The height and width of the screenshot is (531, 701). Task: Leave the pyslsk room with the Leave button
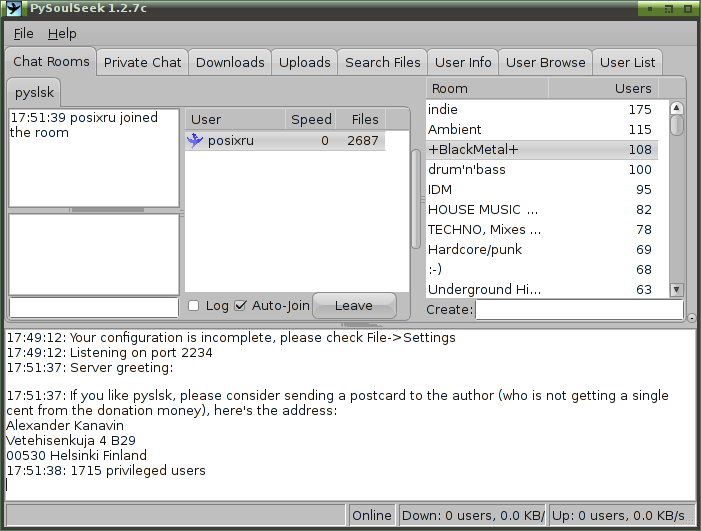coord(354,306)
